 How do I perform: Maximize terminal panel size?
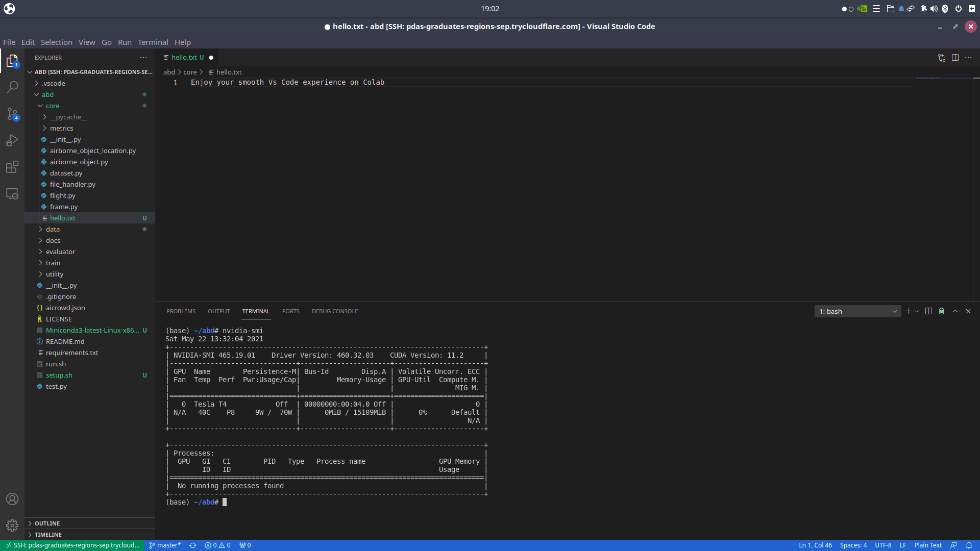[x=955, y=311]
